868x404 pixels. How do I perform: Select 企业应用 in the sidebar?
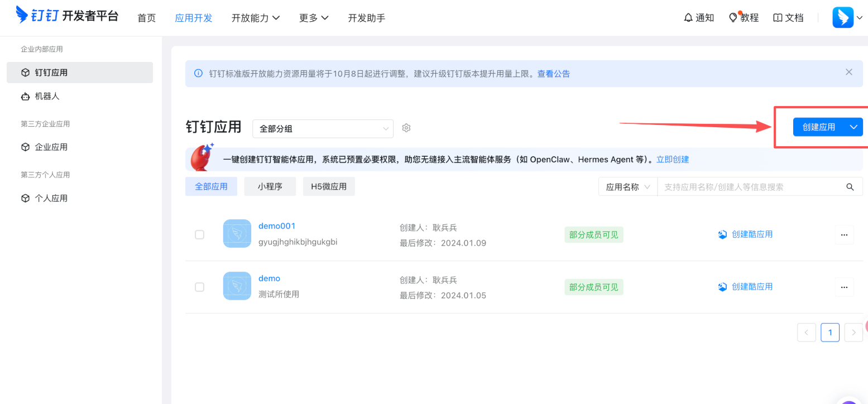point(80,147)
